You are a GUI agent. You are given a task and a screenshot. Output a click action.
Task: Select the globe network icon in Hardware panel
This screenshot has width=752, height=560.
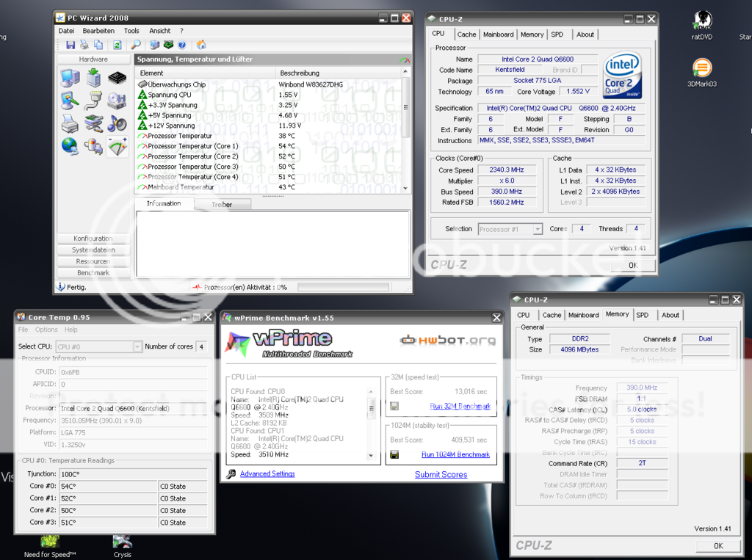click(x=70, y=146)
